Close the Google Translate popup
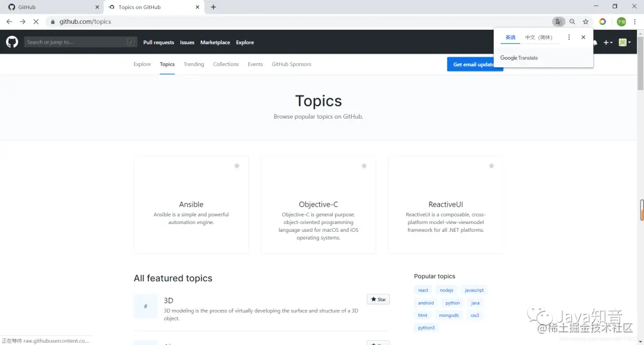Screen dimensions: 644x345 [583, 38]
